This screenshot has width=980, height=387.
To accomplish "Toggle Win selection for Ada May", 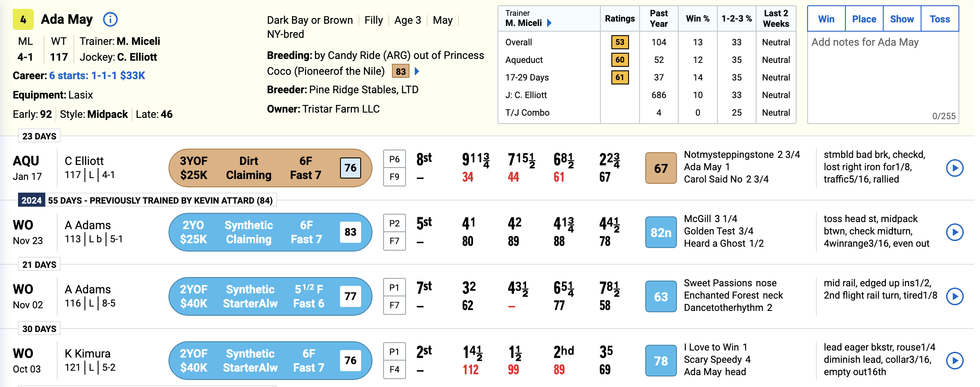I will tap(826, 19).
